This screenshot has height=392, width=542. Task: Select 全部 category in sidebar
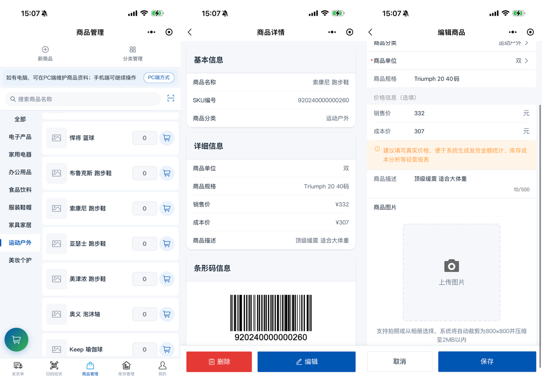20,119
